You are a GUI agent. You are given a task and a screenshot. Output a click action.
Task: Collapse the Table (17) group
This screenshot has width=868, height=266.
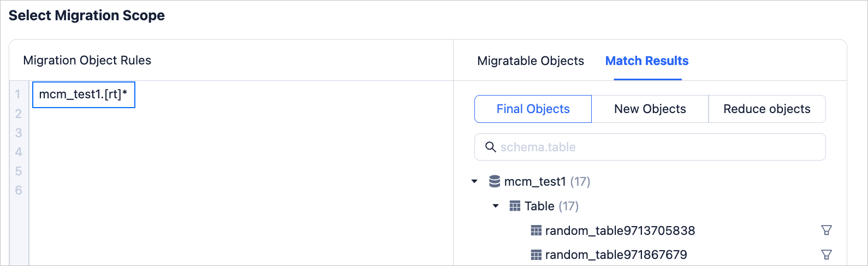click(496, 206)
